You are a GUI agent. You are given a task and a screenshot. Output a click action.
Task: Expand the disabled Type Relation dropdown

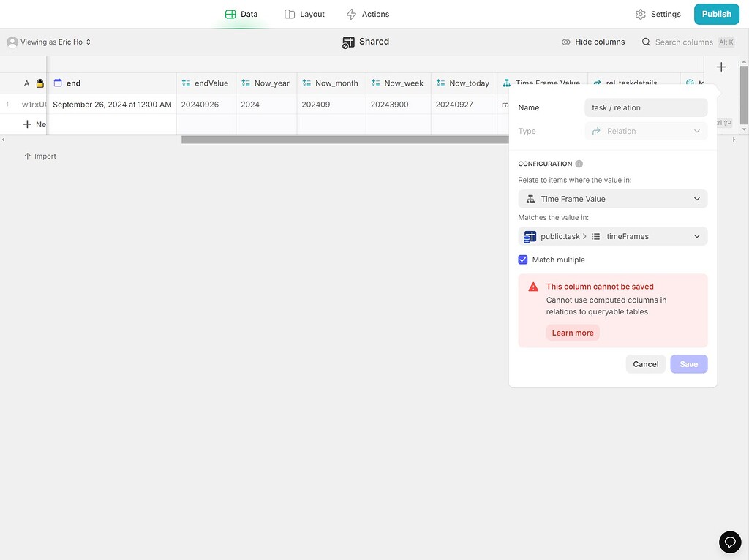click(645, 131)
